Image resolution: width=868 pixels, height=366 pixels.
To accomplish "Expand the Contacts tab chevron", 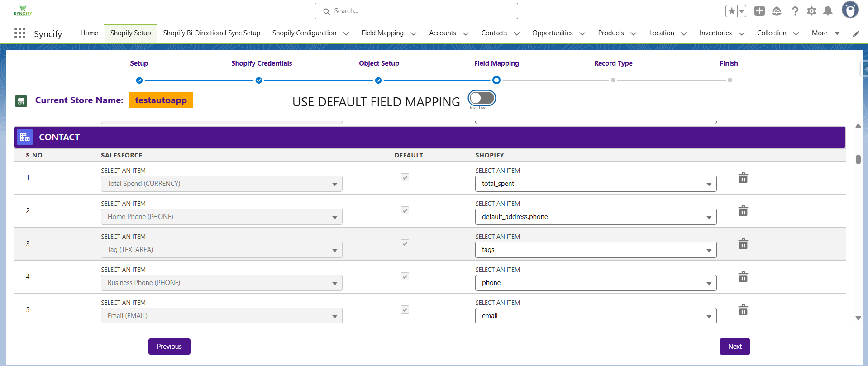I will click(x=517, y=33).
